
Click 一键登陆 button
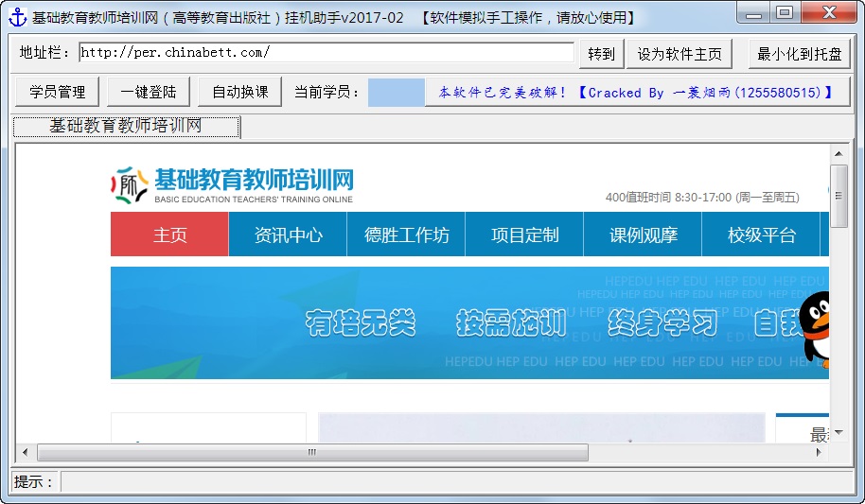click(x=149, y=92)
